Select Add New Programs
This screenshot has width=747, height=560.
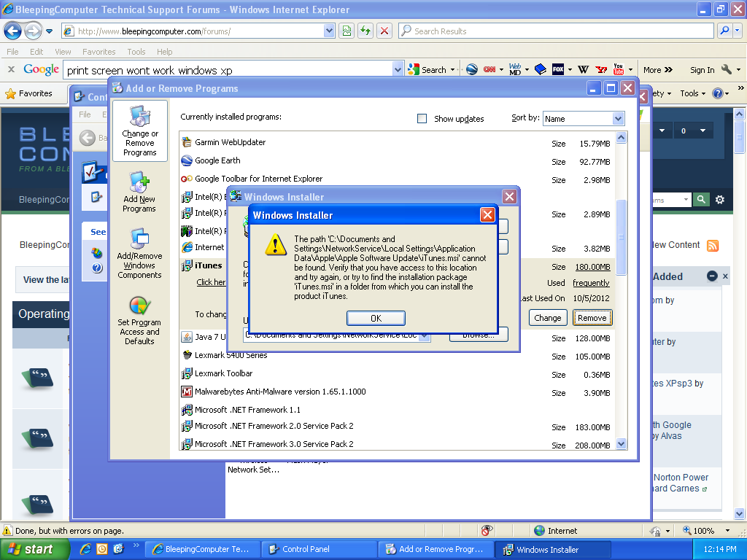(x=139, y=192)
